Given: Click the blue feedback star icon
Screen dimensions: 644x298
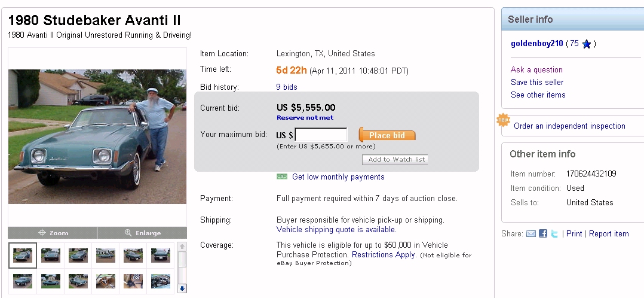Looking at the screenshot, I should 587,44.
